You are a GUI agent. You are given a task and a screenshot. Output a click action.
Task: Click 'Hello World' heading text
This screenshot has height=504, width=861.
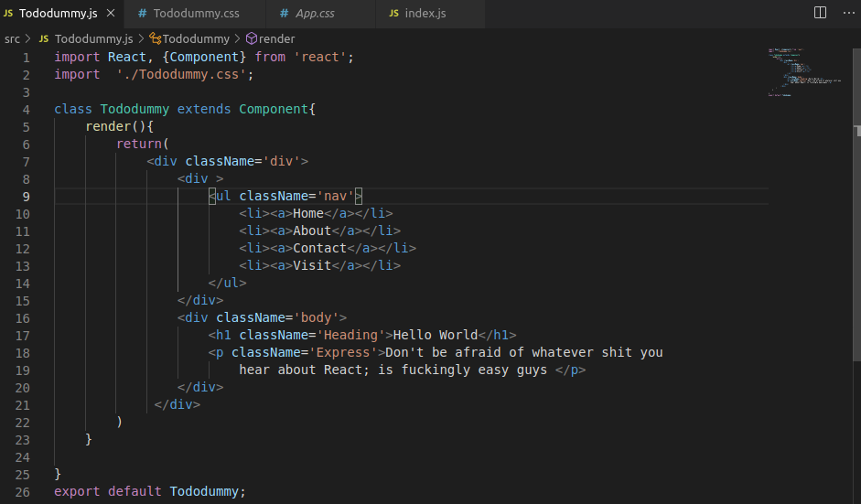coord(436,335)
